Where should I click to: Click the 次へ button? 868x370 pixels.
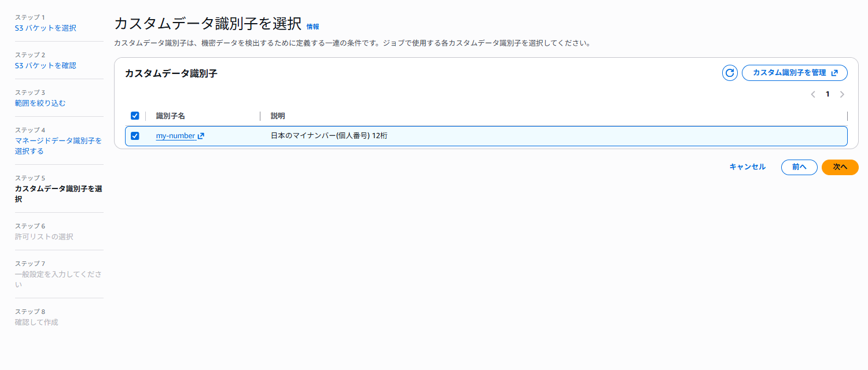click(x=840, y=166)
